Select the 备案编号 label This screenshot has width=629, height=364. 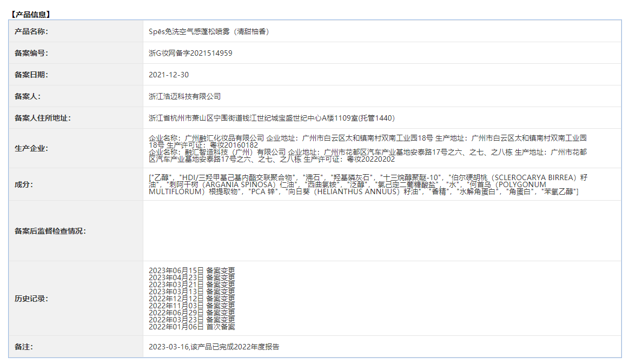(31, 53)
